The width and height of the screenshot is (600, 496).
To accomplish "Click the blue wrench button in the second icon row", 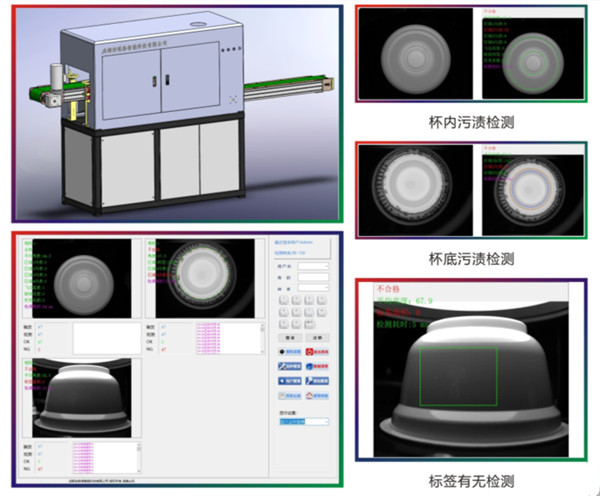I will (288, 366).
